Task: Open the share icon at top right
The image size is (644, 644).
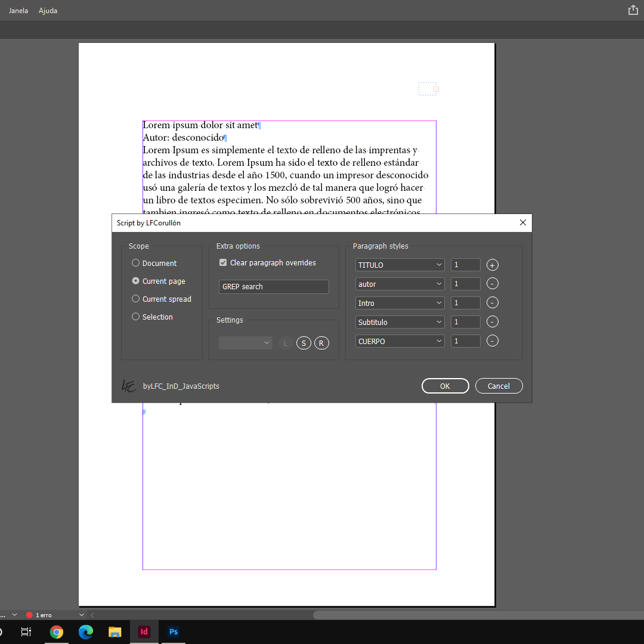Action: [x=633, y=10]
